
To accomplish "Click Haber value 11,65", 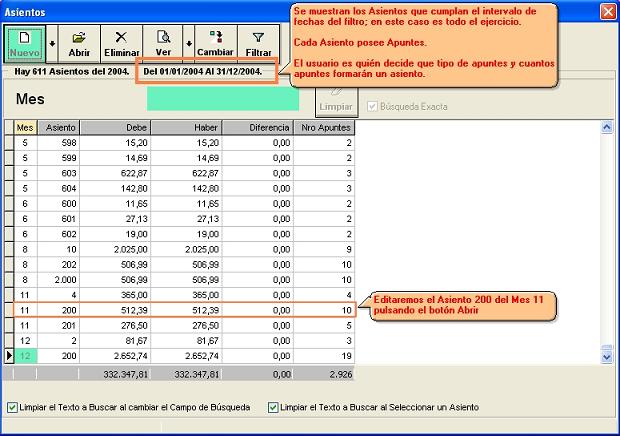I will click(x=187, y=204).
